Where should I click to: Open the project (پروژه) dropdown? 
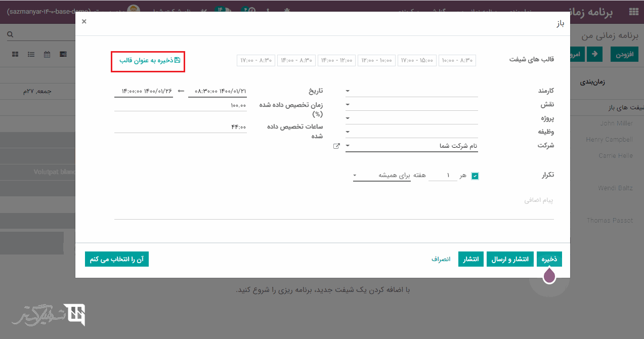(411, 118)
